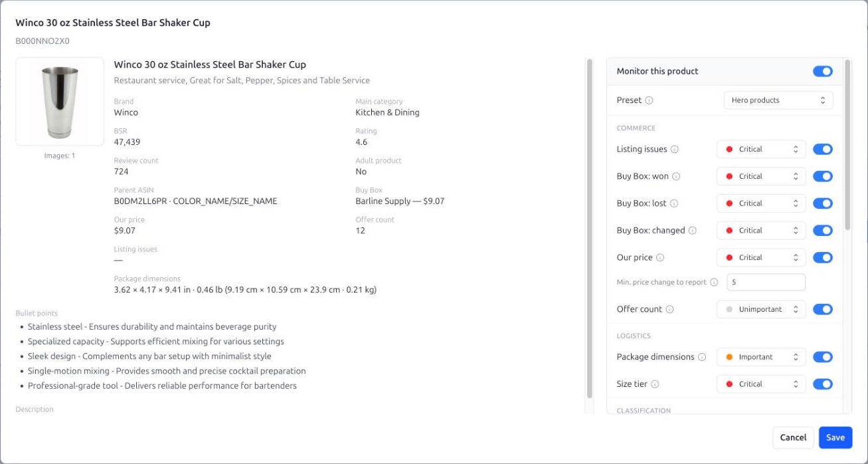The height and width of the screenshot is (464, 868).
Task: Toggle the Our price monitoring switch
Action: (823, 258)
